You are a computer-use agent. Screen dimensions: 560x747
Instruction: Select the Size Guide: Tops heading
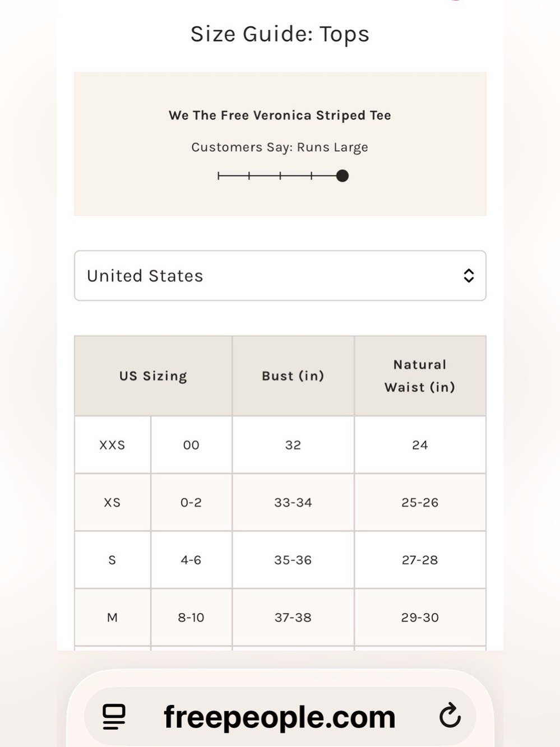tap(280, 34)
